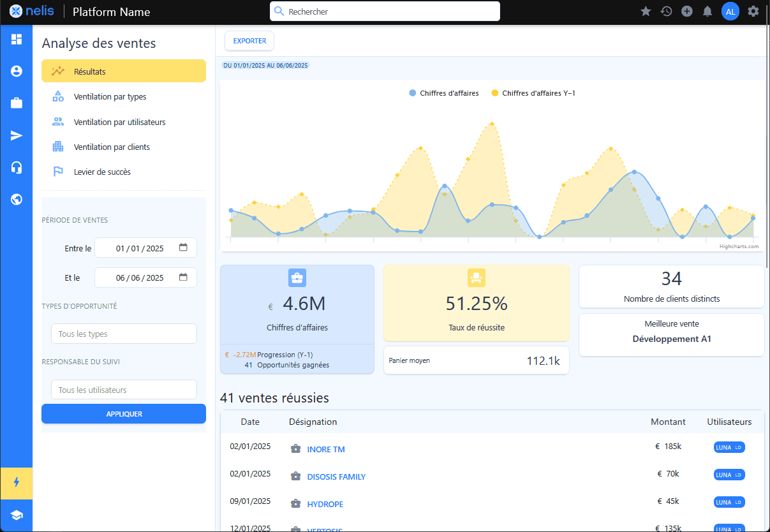Open the DISOSIS FAMILY sale link
The height and width of the screenshot is (532, 770).
click(x=336, y=477)
